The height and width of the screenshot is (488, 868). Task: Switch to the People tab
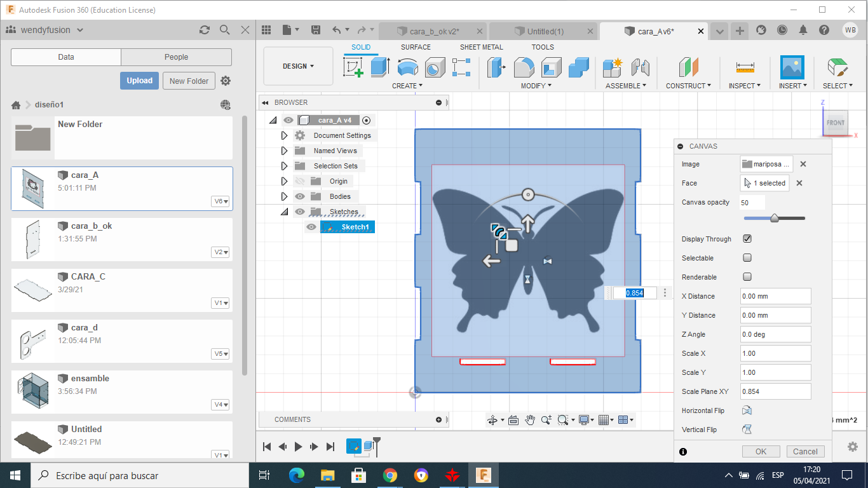(x=176, y=57)
